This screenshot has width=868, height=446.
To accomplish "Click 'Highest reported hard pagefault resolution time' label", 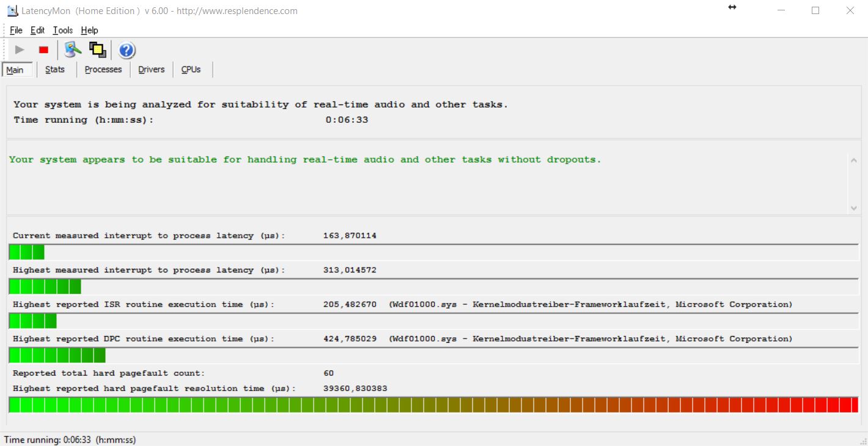I will click(x=154, y=389).
